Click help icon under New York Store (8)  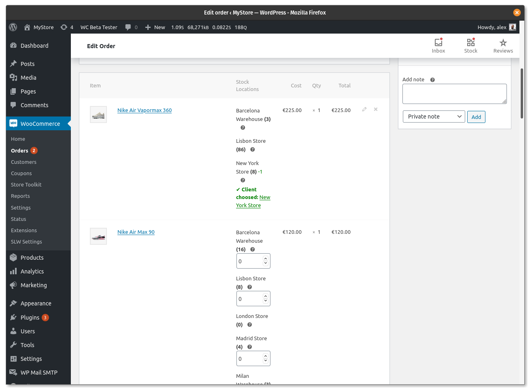pyautogui.click(x=243, y=180)
